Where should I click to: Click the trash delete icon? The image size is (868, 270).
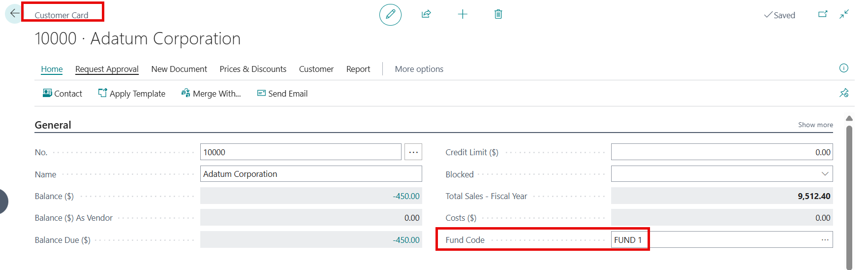tap(498, 14)
